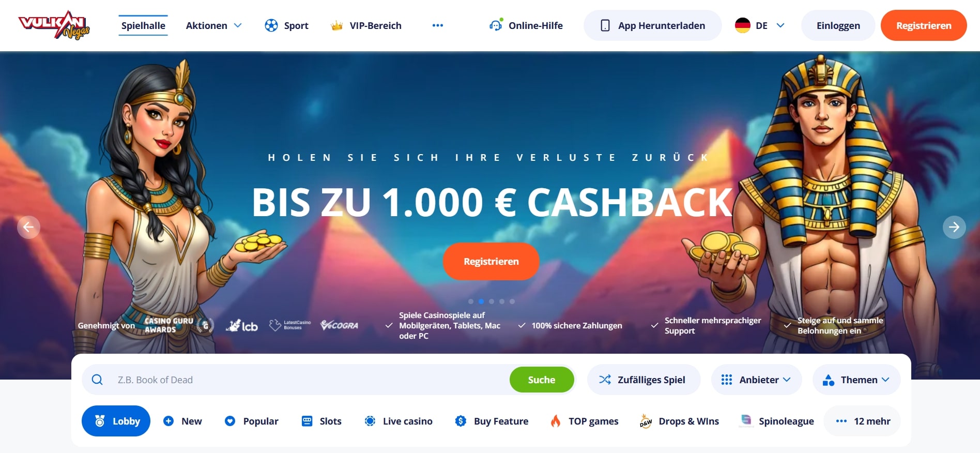Screen dimensions: 980x453
Task: Open the Live casino category
Action: point(399,421)
